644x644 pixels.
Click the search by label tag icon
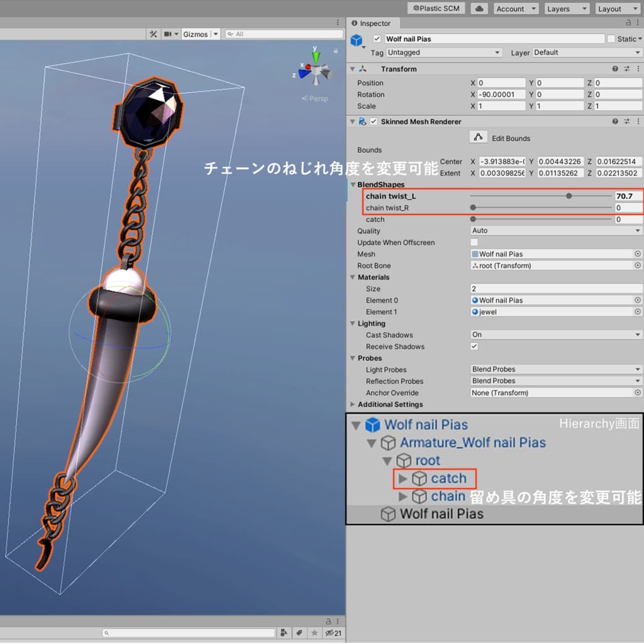pos(299,632)
